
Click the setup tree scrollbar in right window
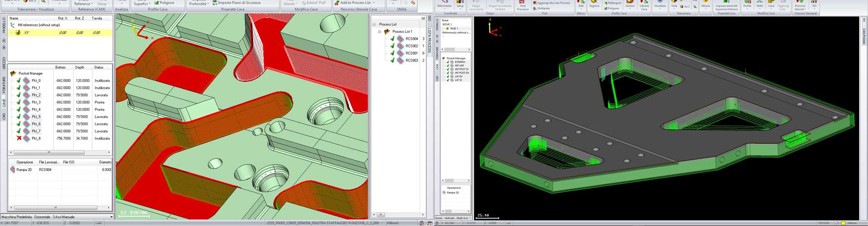[x=456, y=49]
